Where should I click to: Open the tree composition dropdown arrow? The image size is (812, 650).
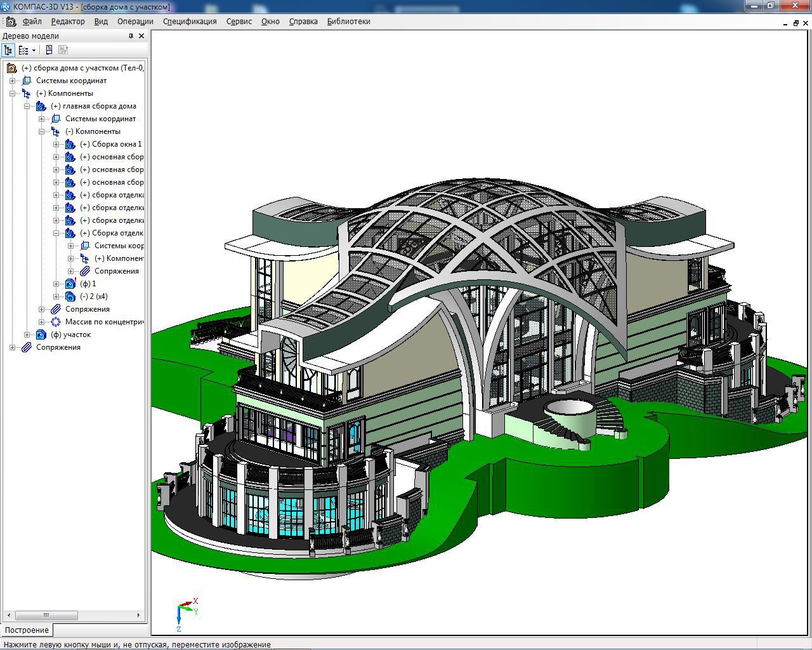(x=34, y=50)
